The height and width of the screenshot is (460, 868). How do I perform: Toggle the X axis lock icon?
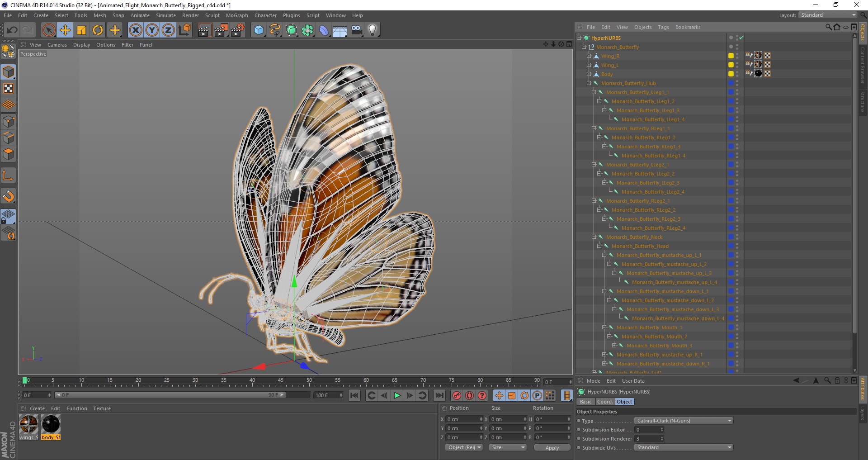point(135,30)
